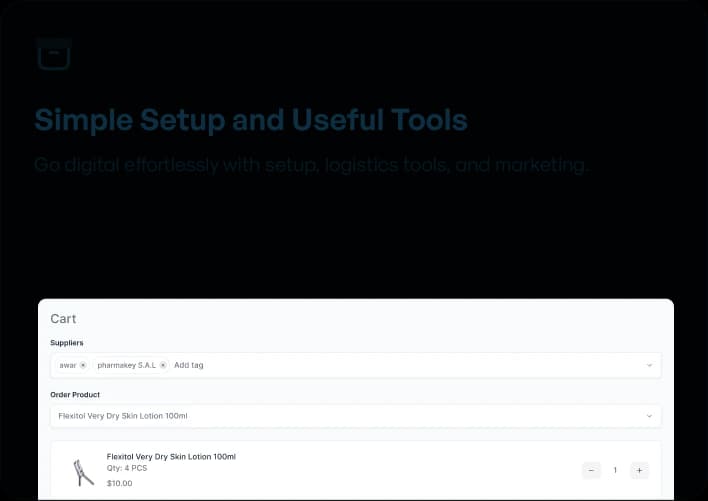Select the Flexitol product thumbnail image
This screenshot has width=708, height=501.
[x=83, y=471]
